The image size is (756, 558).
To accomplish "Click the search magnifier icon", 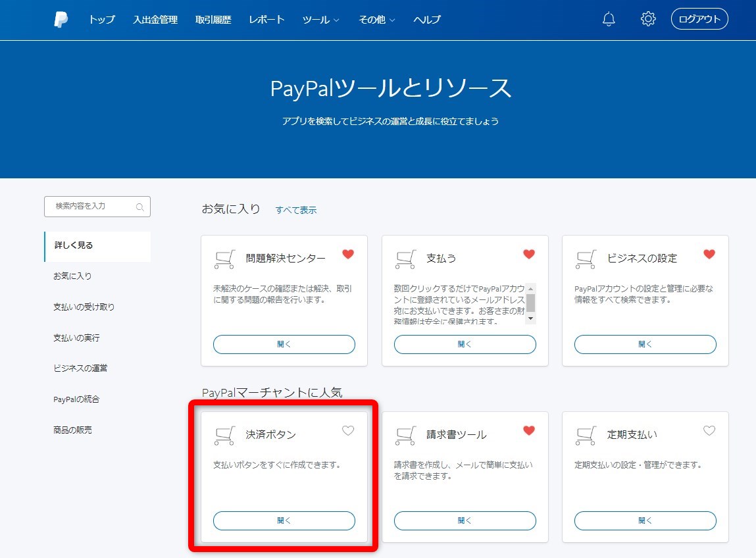I will [x=139, y=207].
